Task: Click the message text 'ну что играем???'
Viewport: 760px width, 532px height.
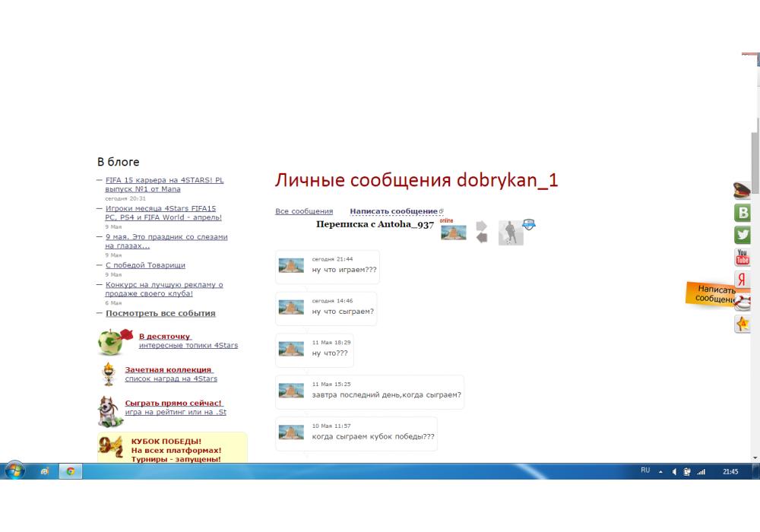Action: tap(344, 270)
